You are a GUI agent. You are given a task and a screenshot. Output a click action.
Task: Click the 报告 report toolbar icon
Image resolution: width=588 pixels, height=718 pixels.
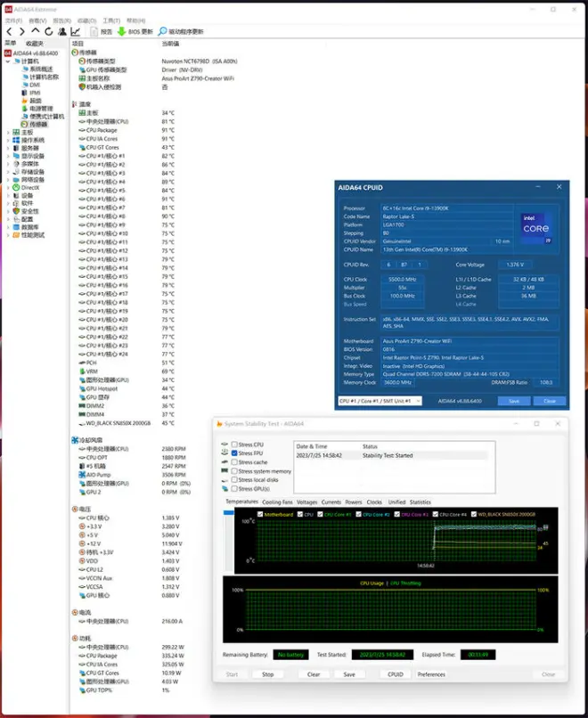(94, 31)
